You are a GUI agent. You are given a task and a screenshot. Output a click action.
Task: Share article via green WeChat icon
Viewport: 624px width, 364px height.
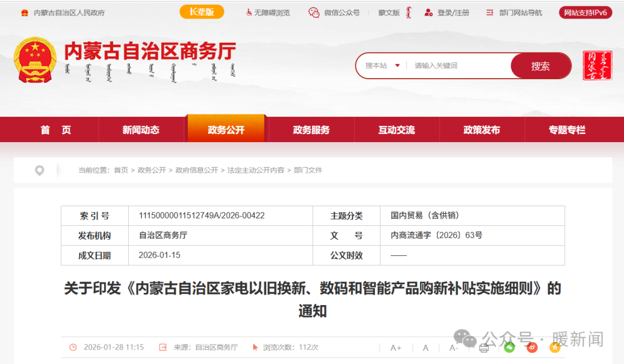[509, 347]
